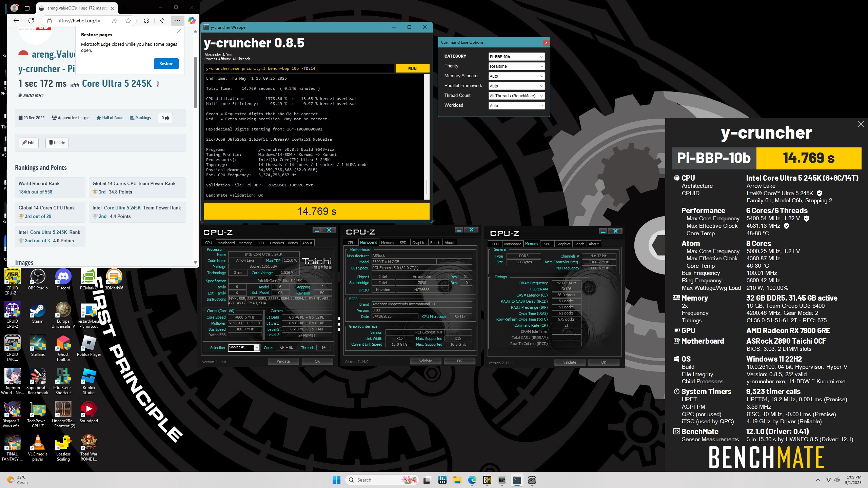The height and width of the screenshot is (488, 868).
Task: Open Total War ROME desktop icon
Action: pyautogui.click(x=88, y=448)
